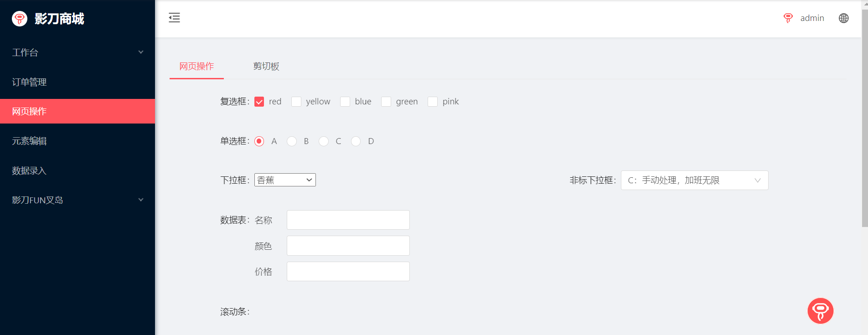Click the 名称 input field

coord(348,220)
